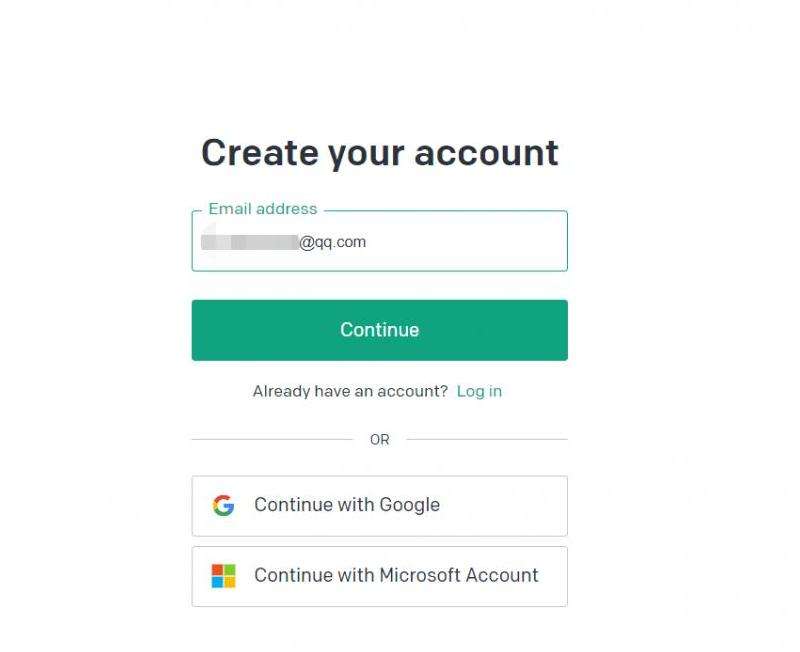The image size is (800, 652).
Task: Click the OR divider text
Action: (x=380, y=439)
